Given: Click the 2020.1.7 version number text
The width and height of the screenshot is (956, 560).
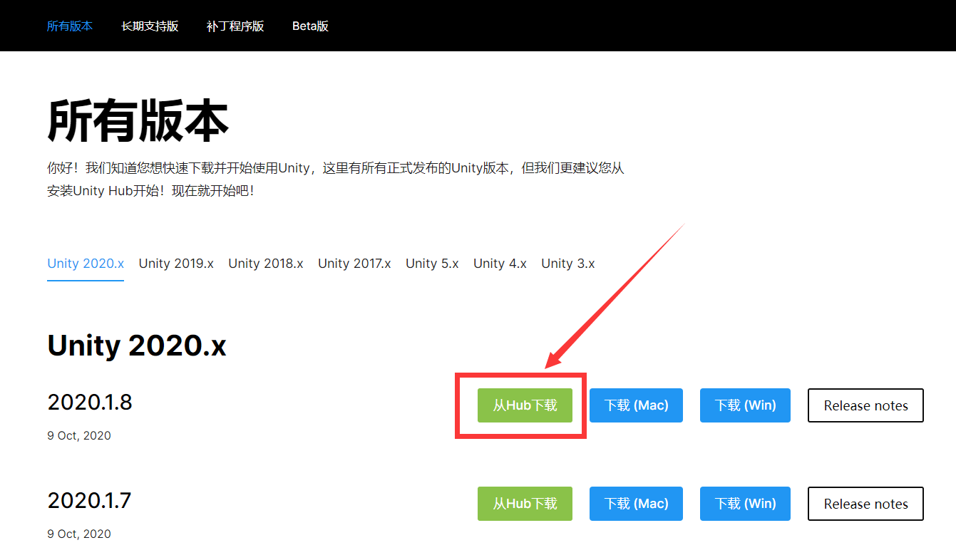Looking at the screenshot, I should point(90,501).
